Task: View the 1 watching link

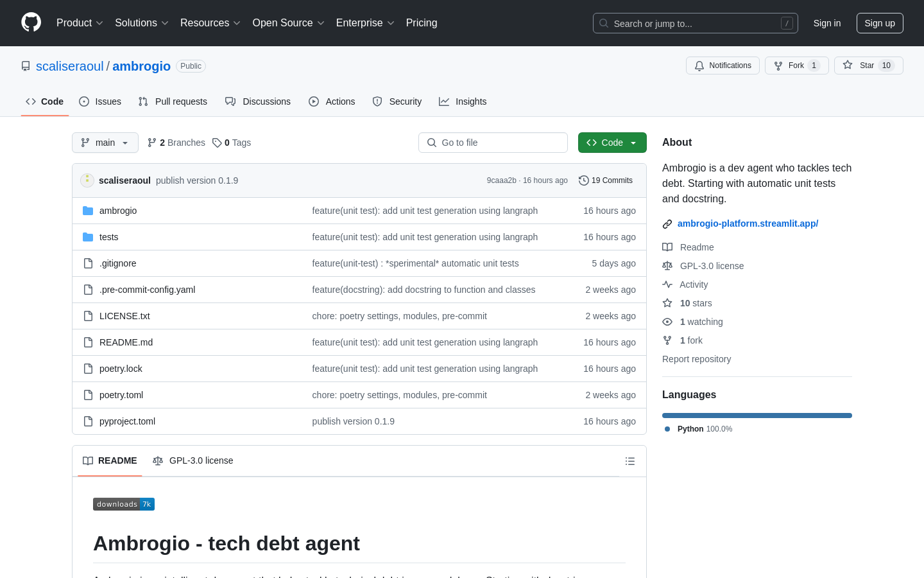Action: (x=692, y=322)
